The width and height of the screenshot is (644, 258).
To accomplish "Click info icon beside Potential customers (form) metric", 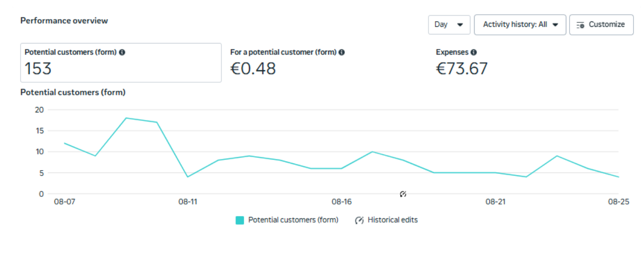I will 122,53.
